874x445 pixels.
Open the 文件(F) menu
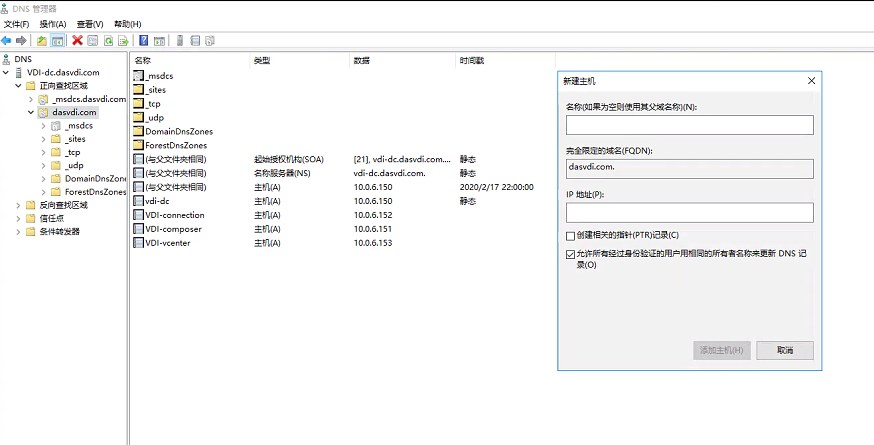pyautogui.click(x=16, y=25)
